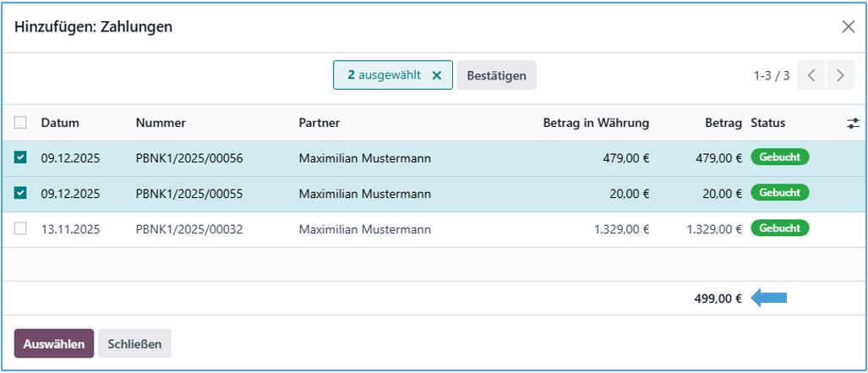Go to previous page of records
868x373 pixels.
pos(811,75)
